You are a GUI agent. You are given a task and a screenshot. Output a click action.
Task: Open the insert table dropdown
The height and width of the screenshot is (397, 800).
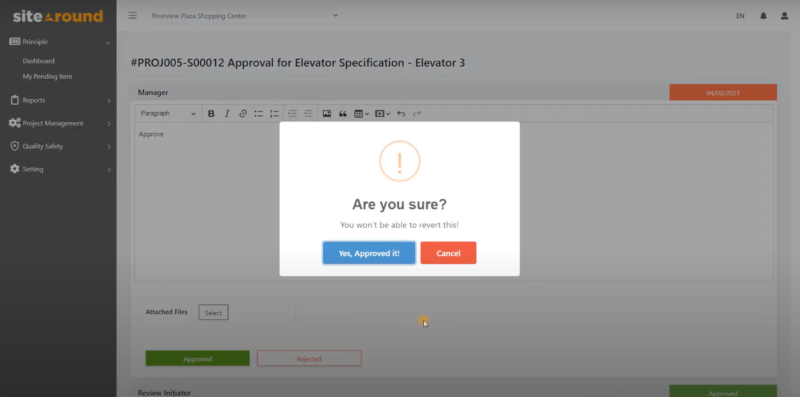[361, 114]
